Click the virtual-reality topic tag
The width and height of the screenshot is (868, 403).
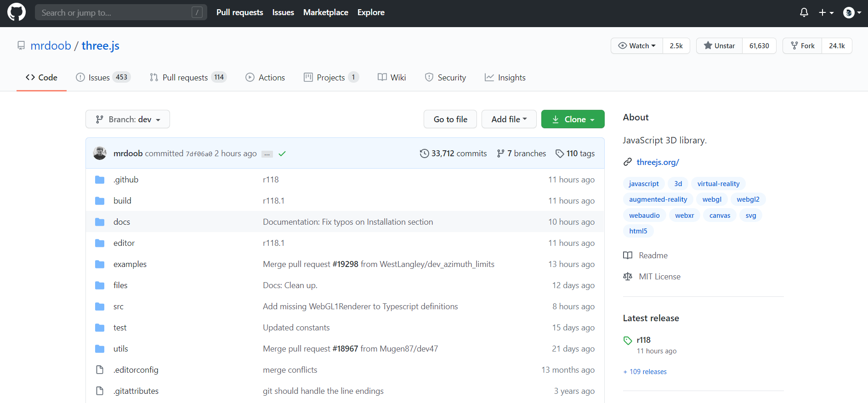[718, 183]
